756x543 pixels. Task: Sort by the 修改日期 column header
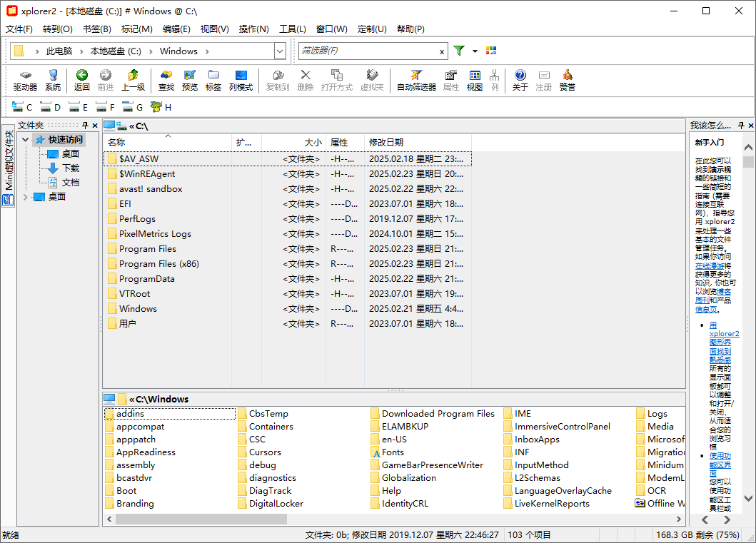coord(386,142)
